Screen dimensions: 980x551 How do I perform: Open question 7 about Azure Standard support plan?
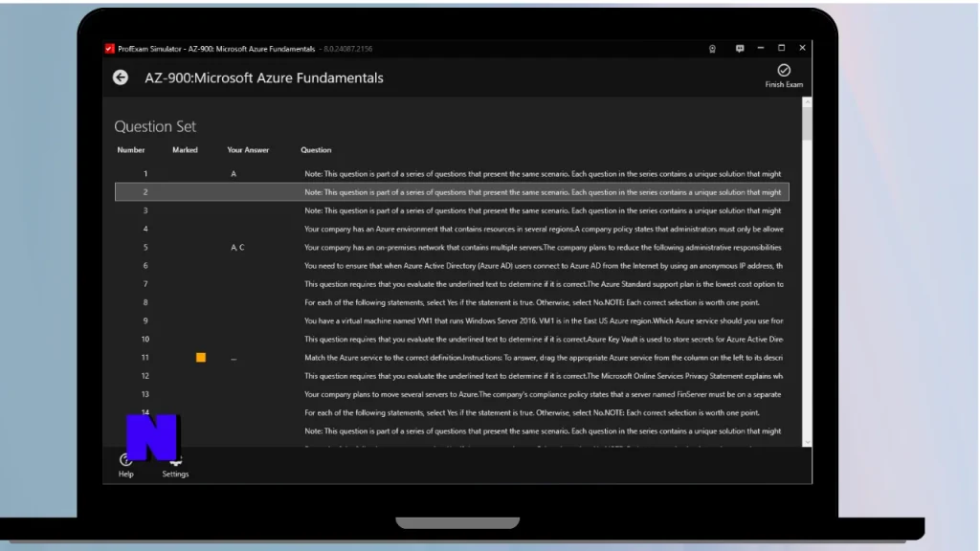(452, 283)
